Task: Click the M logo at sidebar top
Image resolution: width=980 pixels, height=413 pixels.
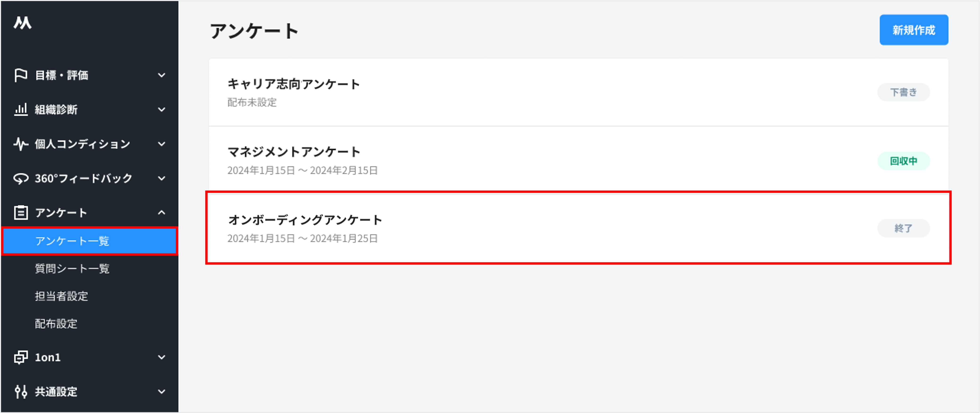Action: (x=22, y=23)
